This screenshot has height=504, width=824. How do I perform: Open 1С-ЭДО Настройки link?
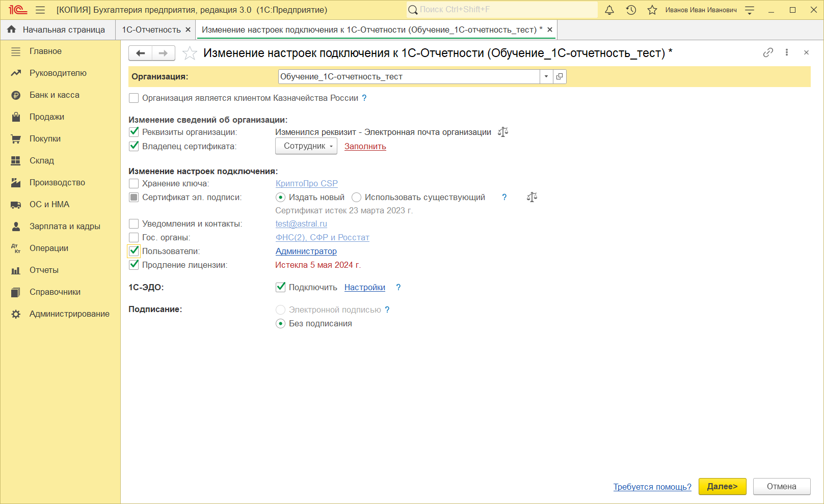point(365,287)
